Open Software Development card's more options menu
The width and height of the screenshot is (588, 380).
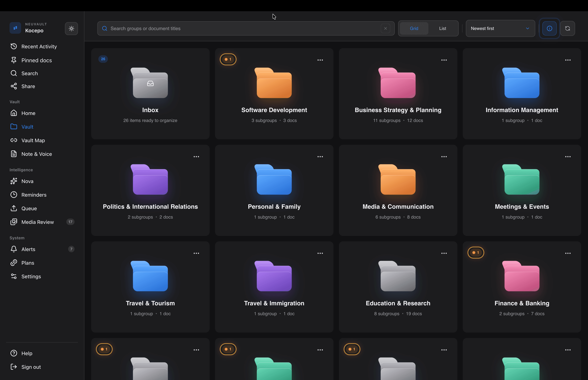[x=320, y=60]
